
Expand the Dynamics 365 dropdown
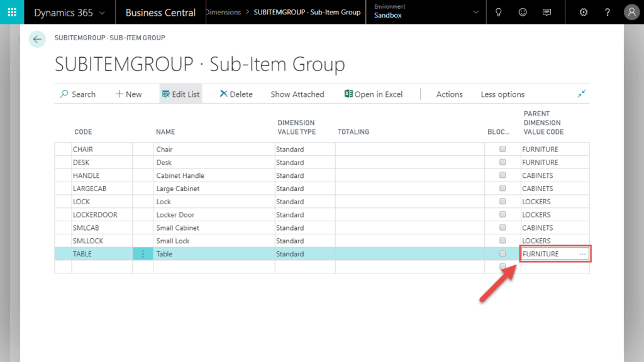pos(102,13)
